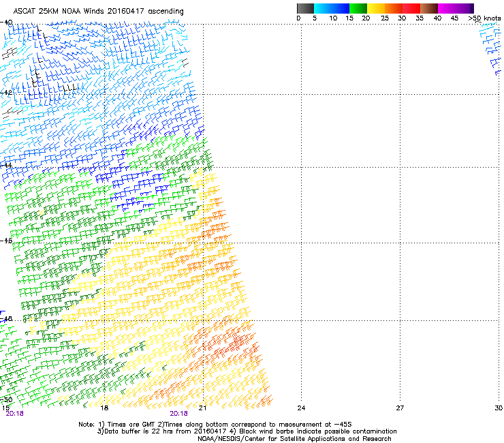The height and width of the screenshot is (443, 504).
Task: Click the legend value 10
Action: [x=333, y=18]
